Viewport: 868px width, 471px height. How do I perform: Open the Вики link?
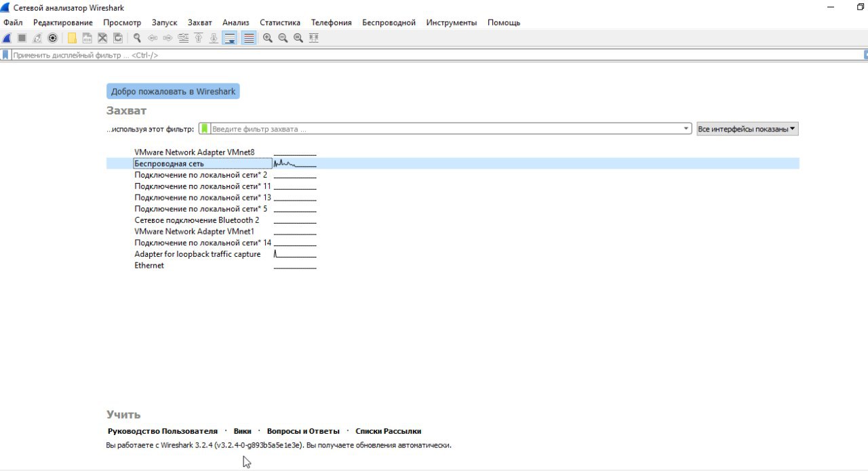(x=242, y=431)
